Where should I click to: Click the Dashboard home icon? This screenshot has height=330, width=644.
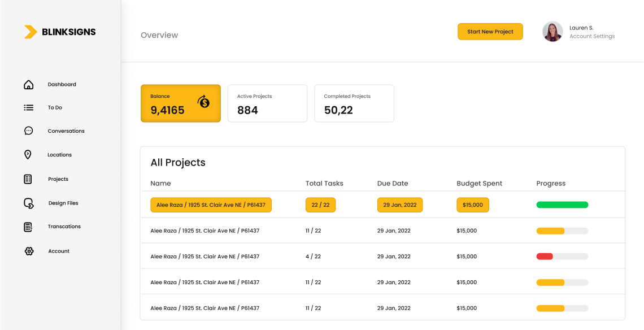(x=28, y=85)
